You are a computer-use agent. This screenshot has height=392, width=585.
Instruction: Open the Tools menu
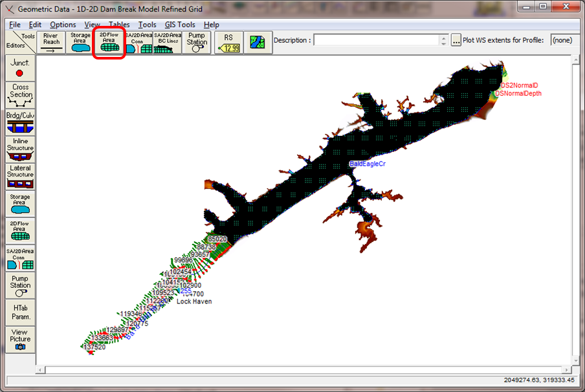pos(147,25)
